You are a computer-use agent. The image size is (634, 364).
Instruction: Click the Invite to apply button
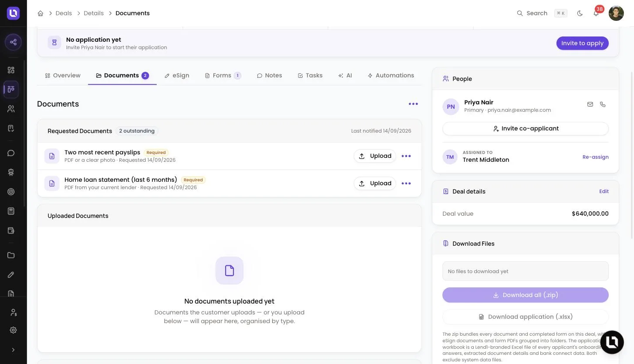tap(582, 43)
